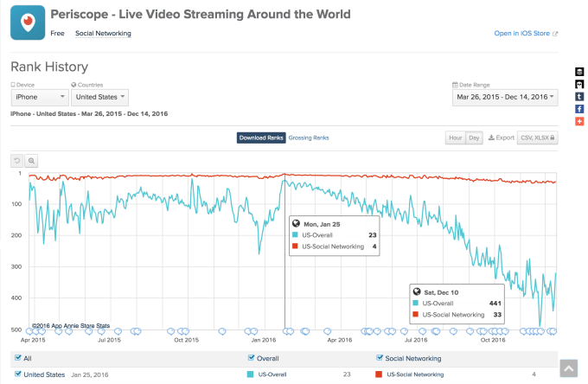Viewport: 588px width, 384px height.
Task: Share to Tumblr
Action: click(579, 96)
